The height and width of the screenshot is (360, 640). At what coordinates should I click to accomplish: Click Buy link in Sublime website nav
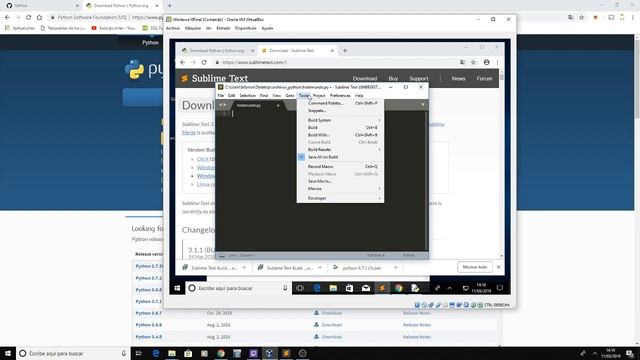(x=393, y=78)
